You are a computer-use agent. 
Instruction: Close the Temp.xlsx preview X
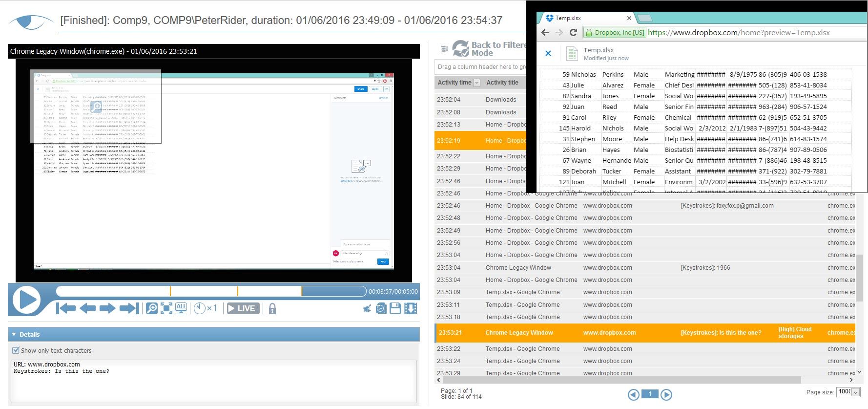coord(548,53)
